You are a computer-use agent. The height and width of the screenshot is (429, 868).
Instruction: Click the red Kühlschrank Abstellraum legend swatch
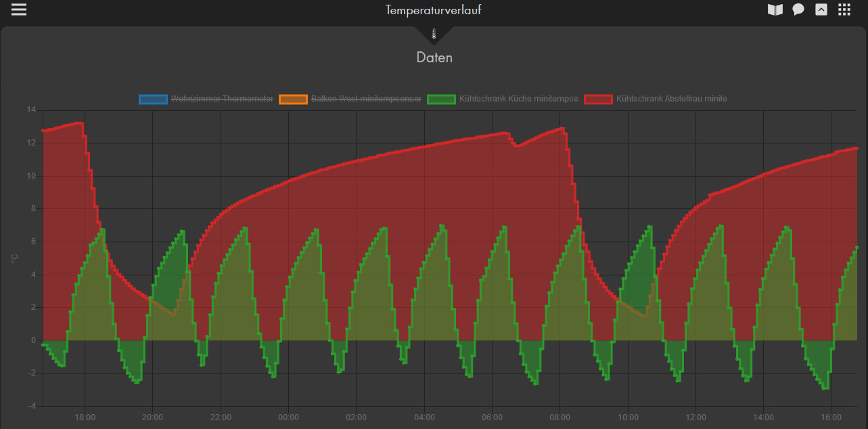(x=599, y=99)
